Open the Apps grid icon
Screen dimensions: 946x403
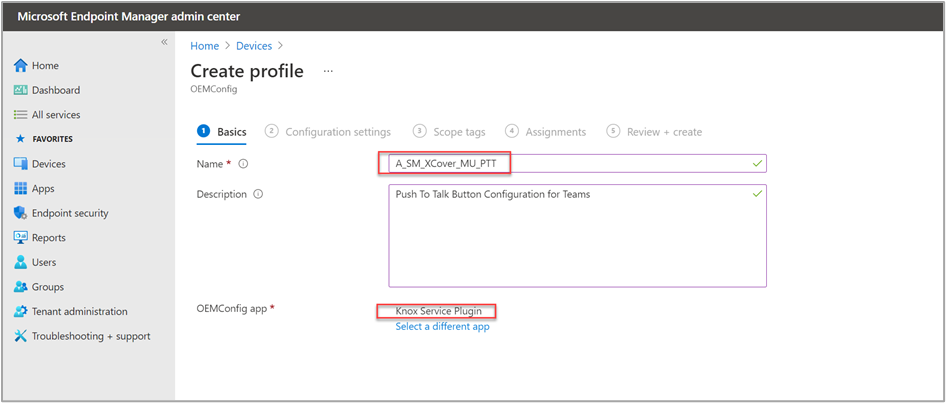[21, 188]
